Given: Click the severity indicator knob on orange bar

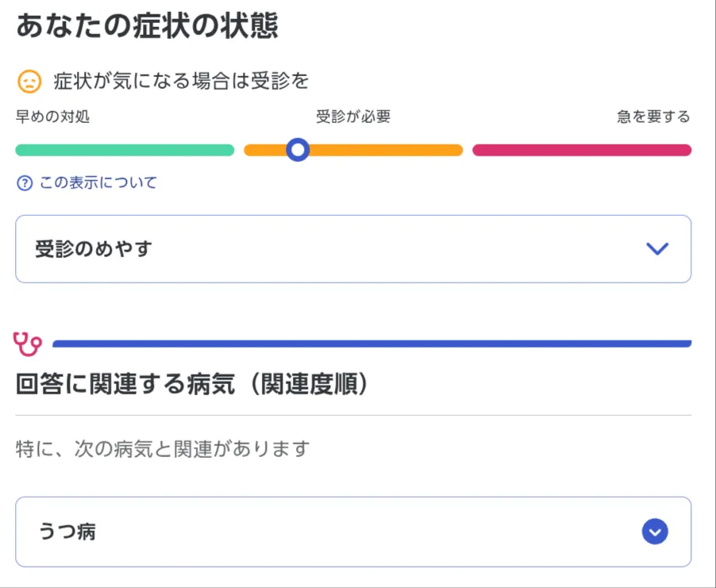Looking at the screenshot, I should (298, 150).
